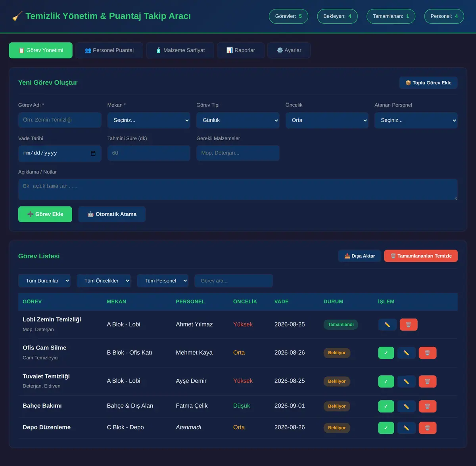Viewport: 476px width, 466px height.
Task: Click the Görev Ekle button
Action: pyautogui.click(x=45, y=214)
